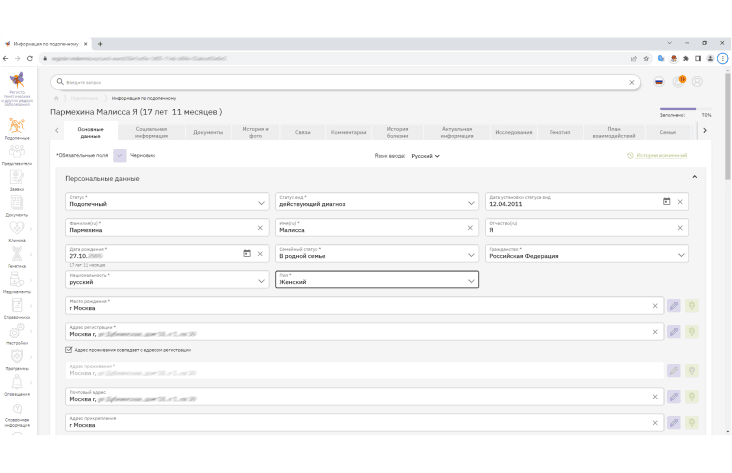Edit Адрес прикрепления with pencil icon
The height and width of the screenshot is (473, 732).
674,423
